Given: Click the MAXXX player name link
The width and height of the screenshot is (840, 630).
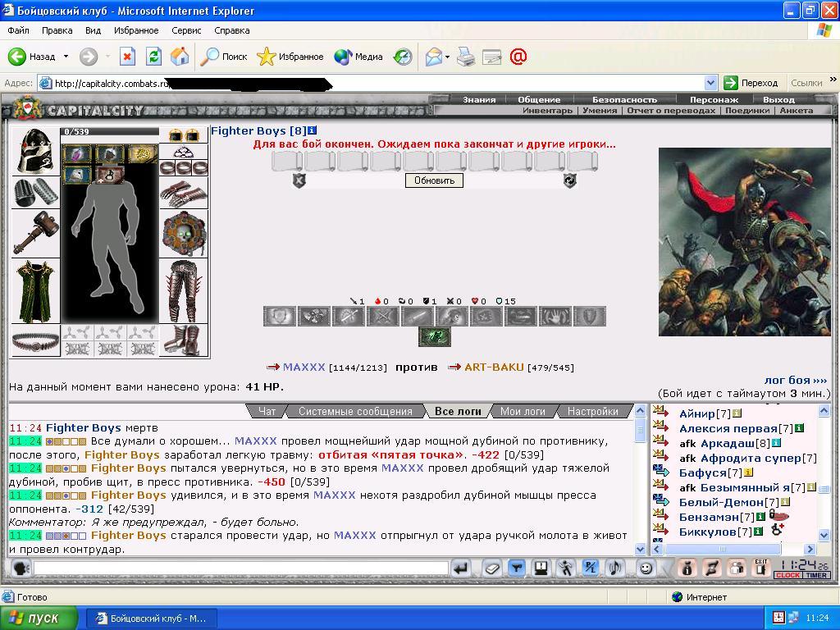Looking at the screenshot, I should pyautogui.click(x=304, y=367).
